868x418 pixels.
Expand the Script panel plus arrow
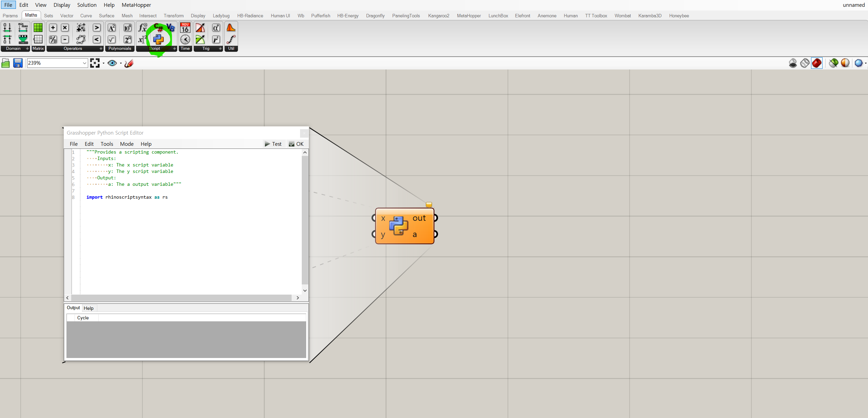pyautogui.click(x=175, y=48)
